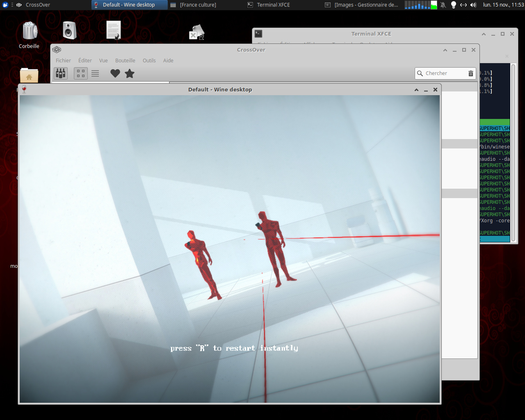Click the "/Xorg -core" line in terminal

[495, 221]
